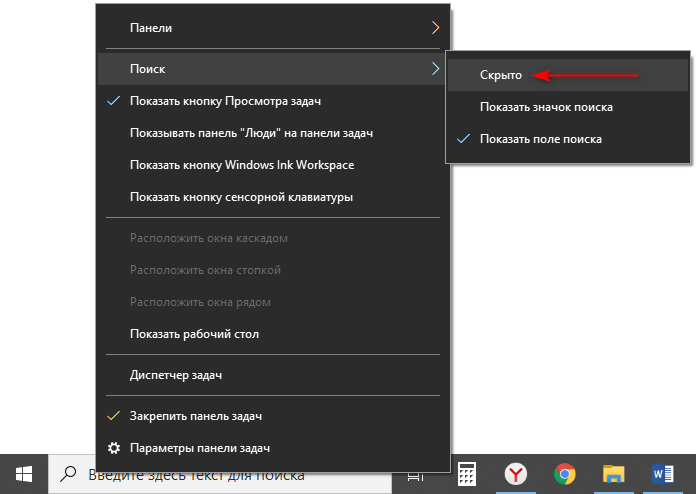The height and width of the screenshot is (494, 696).
Task: Open Параметры панели задач
Action: click(x=273, y=448)
